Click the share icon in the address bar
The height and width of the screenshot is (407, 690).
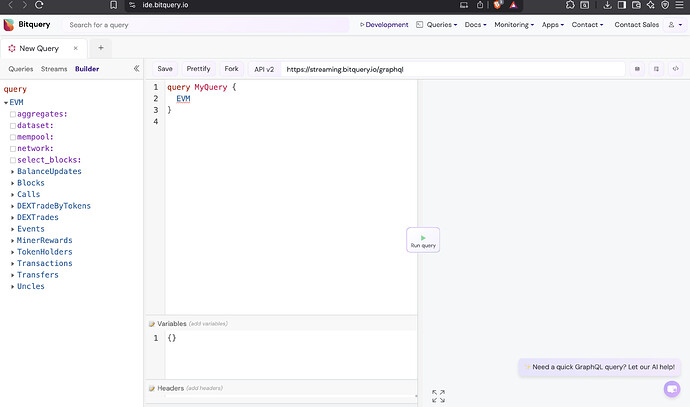480,5
